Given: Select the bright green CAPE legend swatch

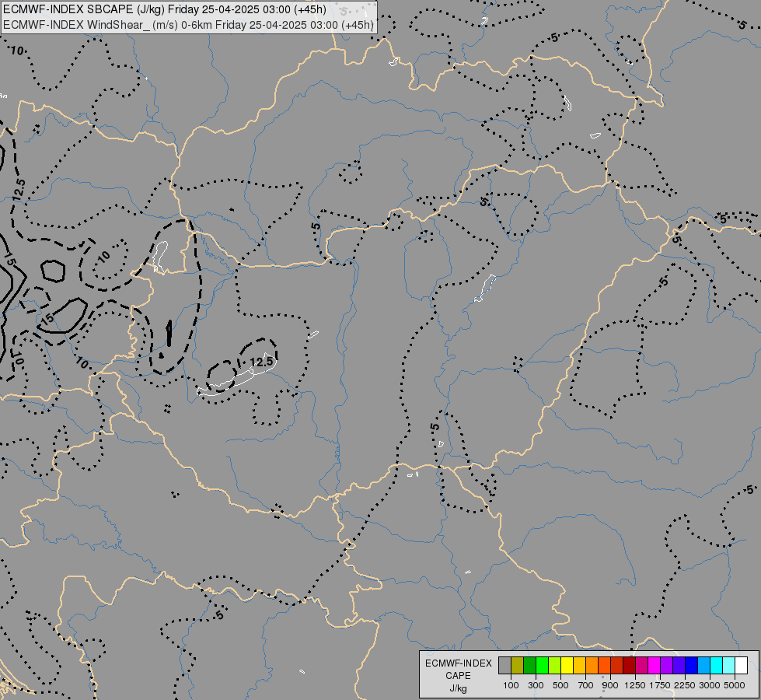Looking at the screenshot, I should pyautogui.click(x=542, y=665).
